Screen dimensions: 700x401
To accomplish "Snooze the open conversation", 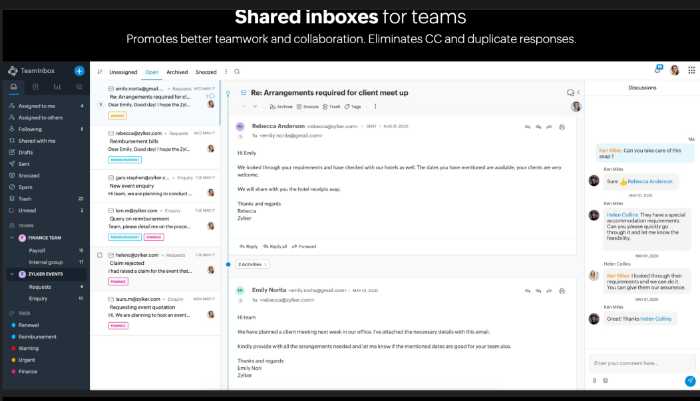I will tap(308, 107).
